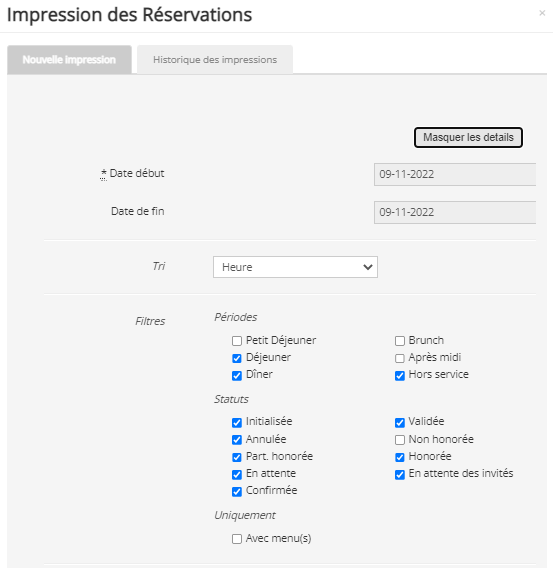Click the Date de fin input field

click(x=454, y=212)
